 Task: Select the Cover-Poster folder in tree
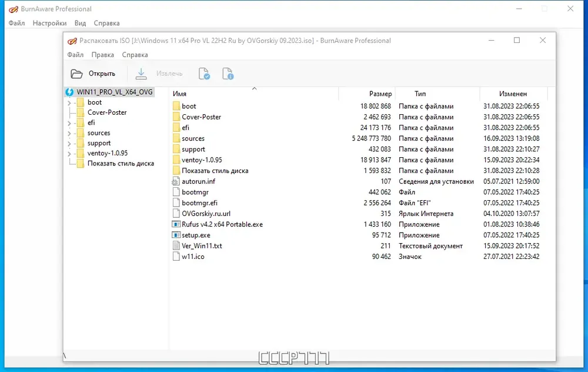click(x=107, y=112)
